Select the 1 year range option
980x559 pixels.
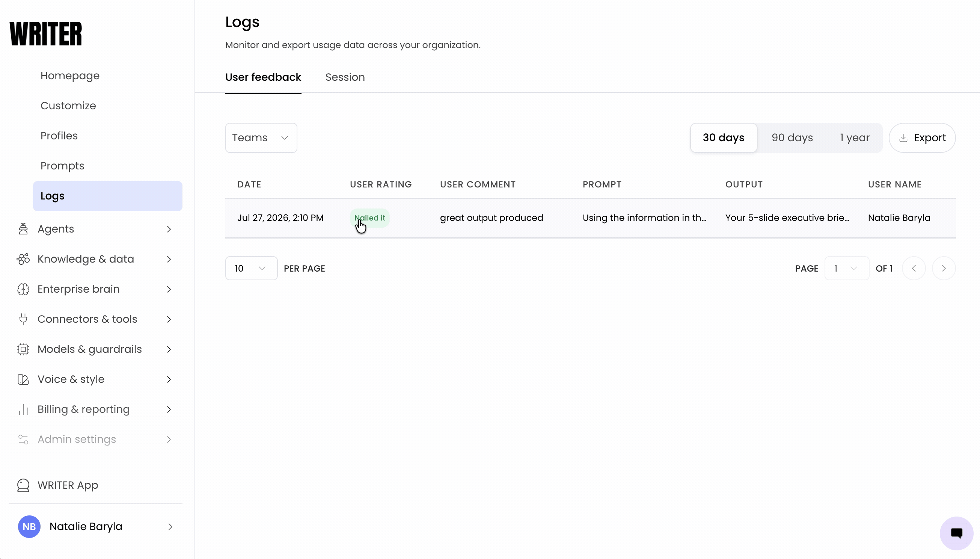(x=855, y=138)
